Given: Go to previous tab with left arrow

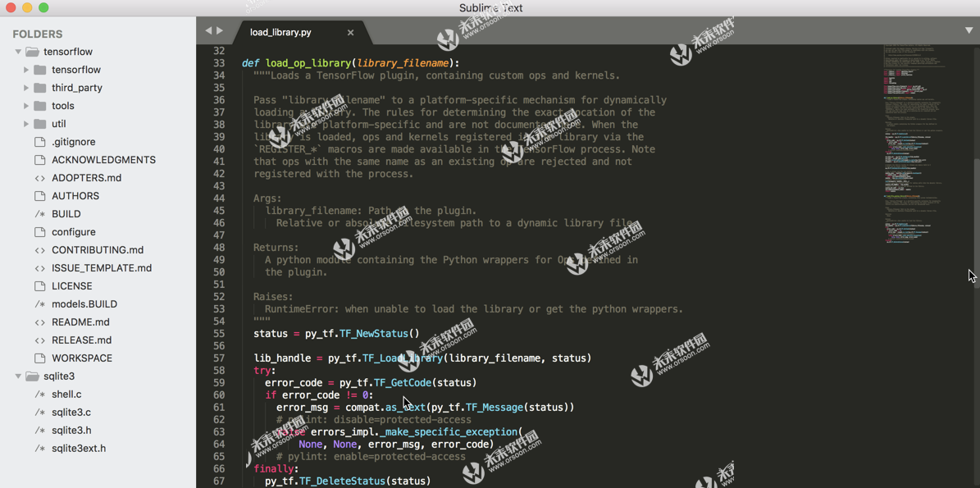Looking at the screenshot, I should coord(209,30).
